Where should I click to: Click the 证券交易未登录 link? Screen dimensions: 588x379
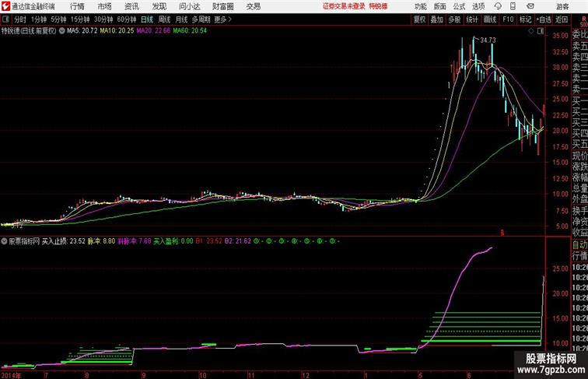[344, 6]
